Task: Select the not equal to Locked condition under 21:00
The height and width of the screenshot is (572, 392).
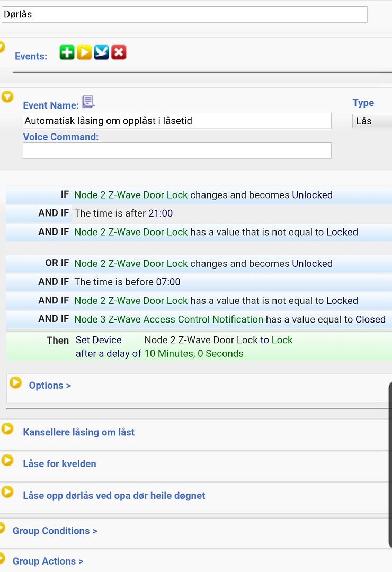Action: [x=199, y=232]
